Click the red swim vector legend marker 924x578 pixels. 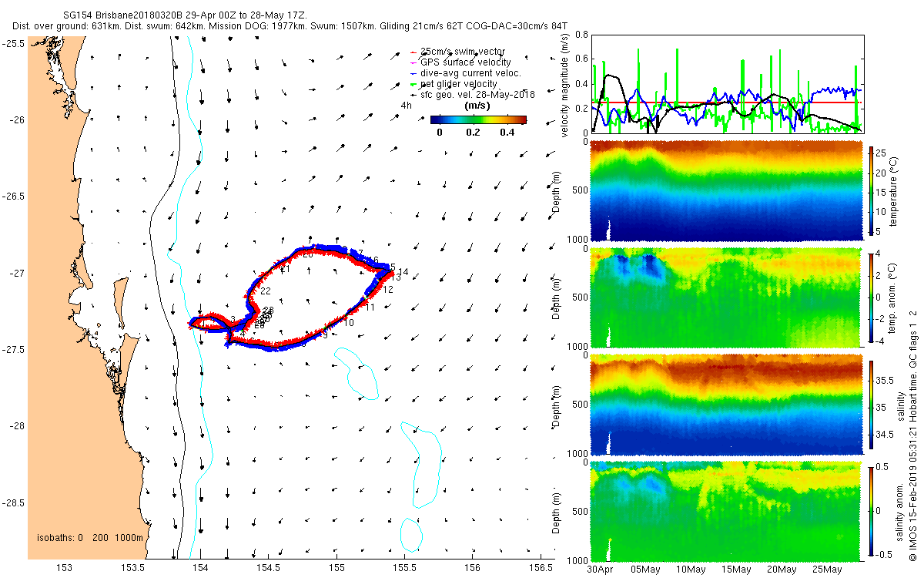pos(413,51)
